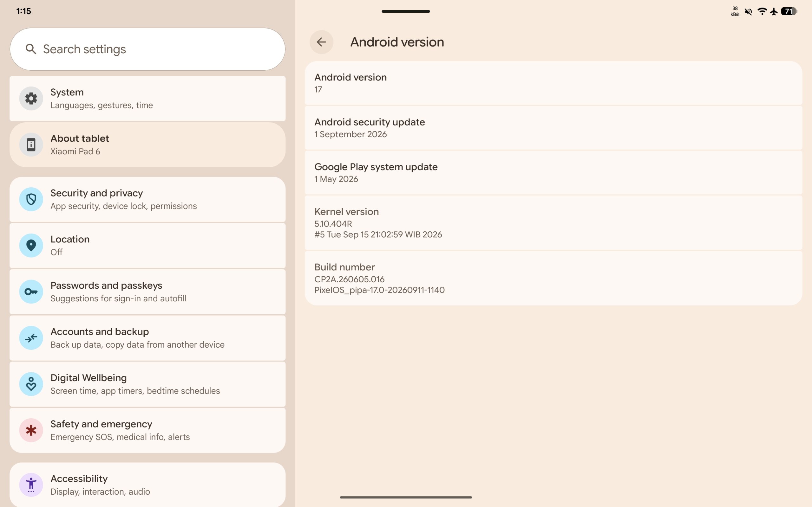Open System settings gear icon
This screenshot has height=507, width=812.
point(31,99)
